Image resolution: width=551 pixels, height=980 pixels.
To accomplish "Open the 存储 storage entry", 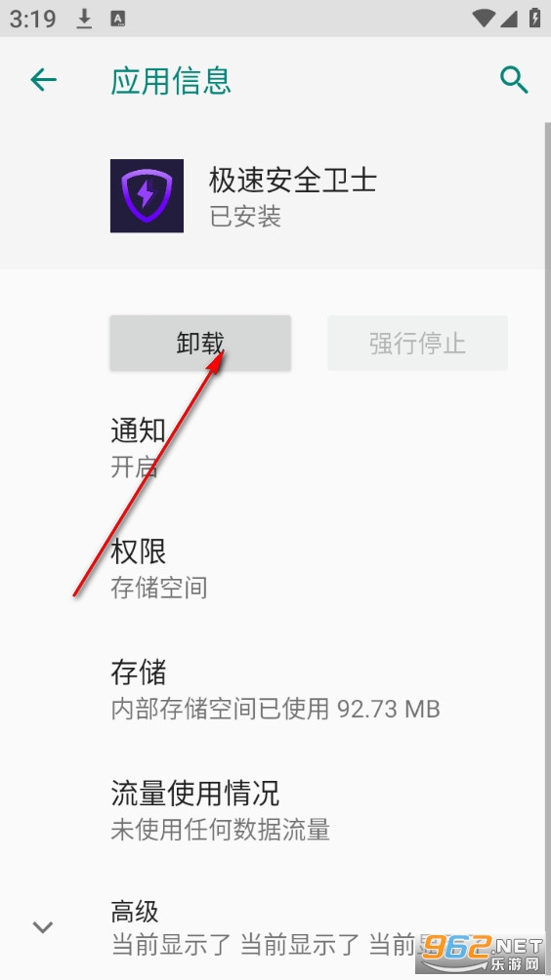I will (x=275, y=689).
